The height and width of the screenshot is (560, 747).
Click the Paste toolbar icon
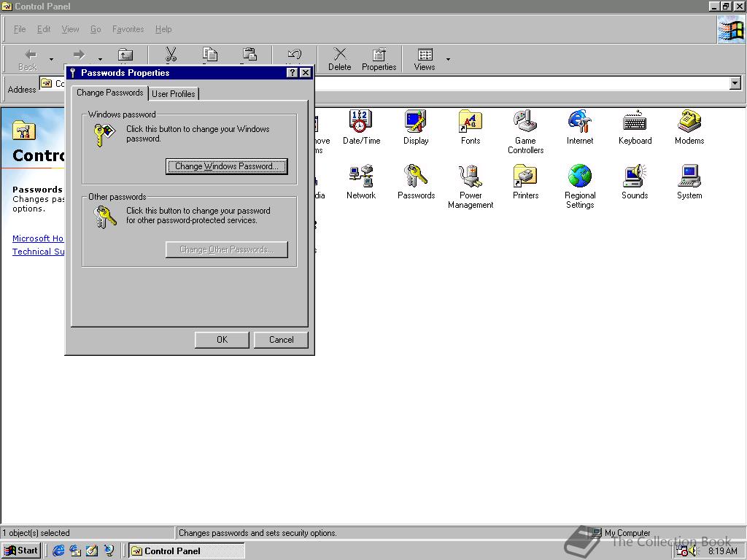(249, 55)
